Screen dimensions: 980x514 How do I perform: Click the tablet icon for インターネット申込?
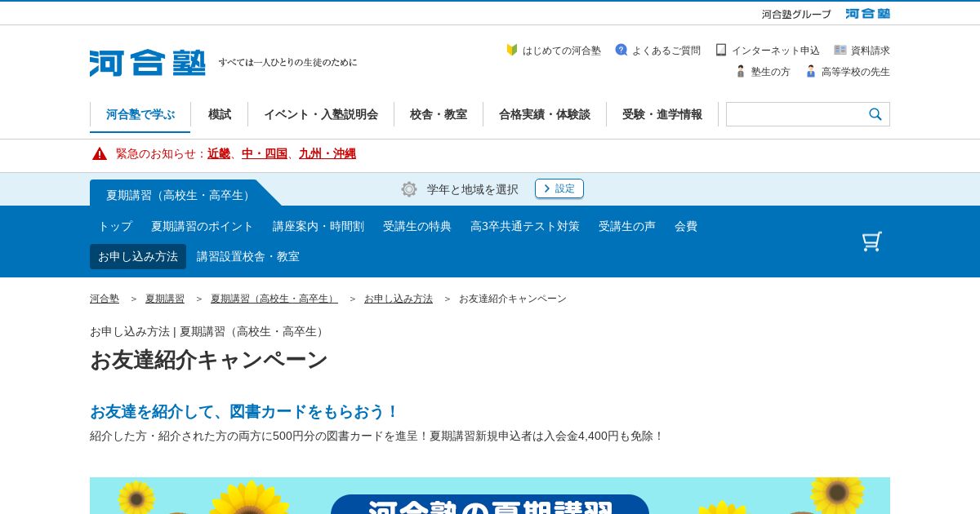pyautogui.click(x=721, y=50)
